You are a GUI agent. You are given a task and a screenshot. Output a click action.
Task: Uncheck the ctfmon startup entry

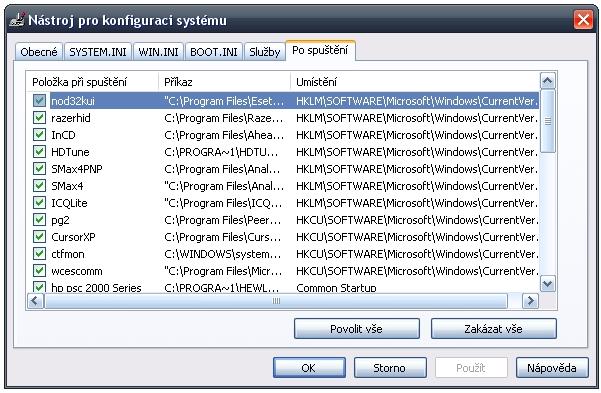tap(39, 254)
